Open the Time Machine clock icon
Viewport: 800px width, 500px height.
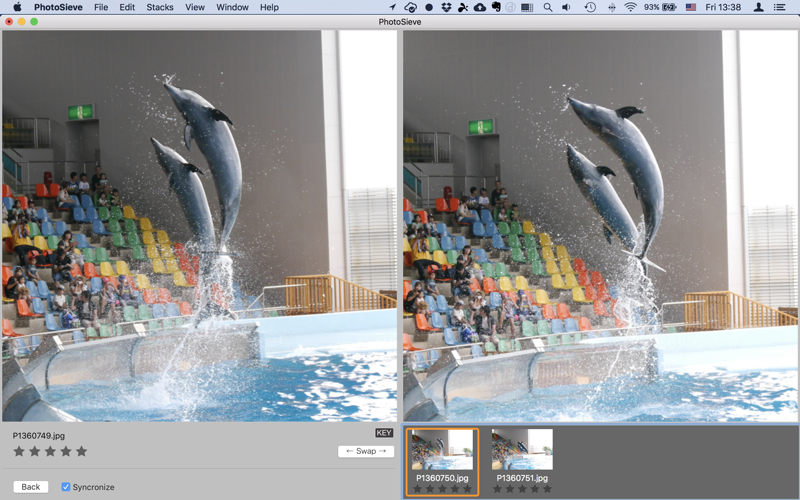[590, 7]
